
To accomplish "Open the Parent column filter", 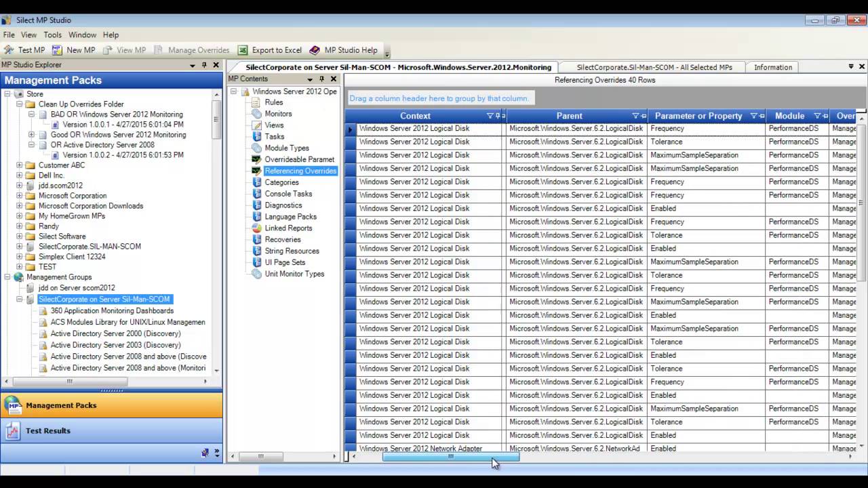I will click(635, 116).
